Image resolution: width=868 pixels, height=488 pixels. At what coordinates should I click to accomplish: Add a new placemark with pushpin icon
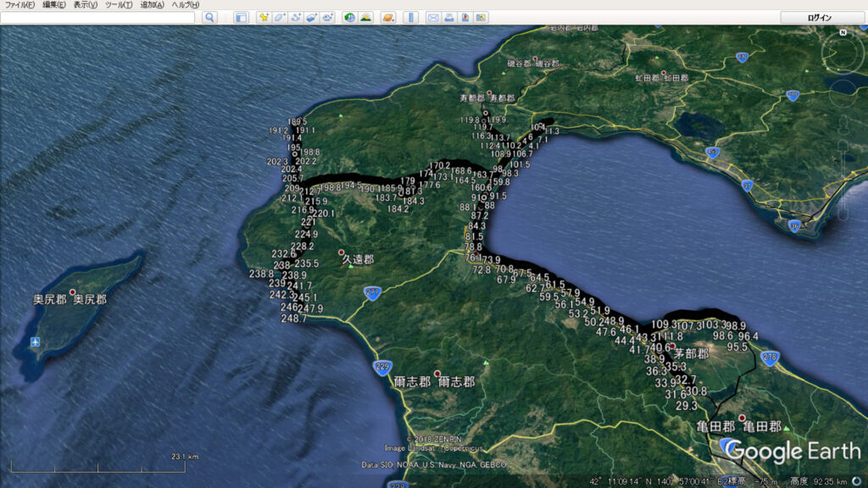pos(264,17)
